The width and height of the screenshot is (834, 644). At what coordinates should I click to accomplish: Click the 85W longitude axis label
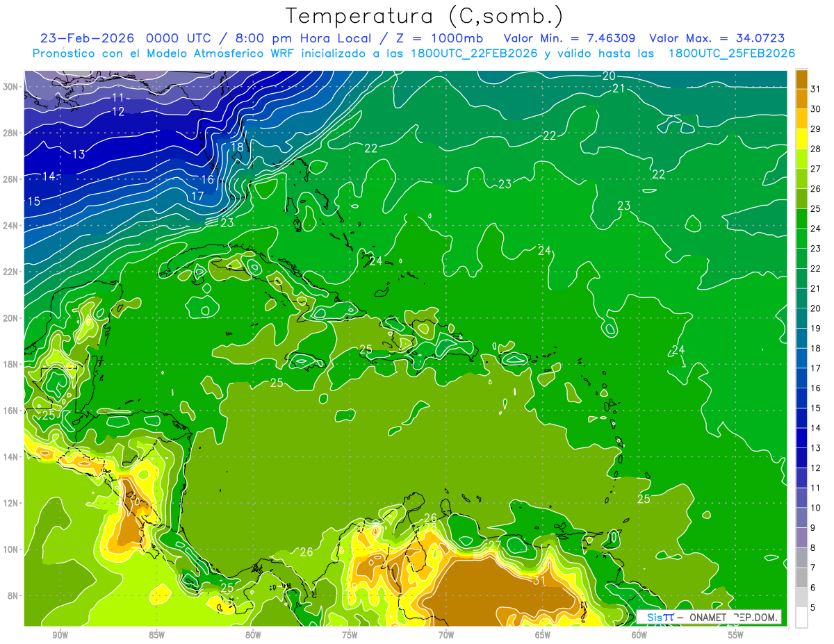[x=156, y=635]
